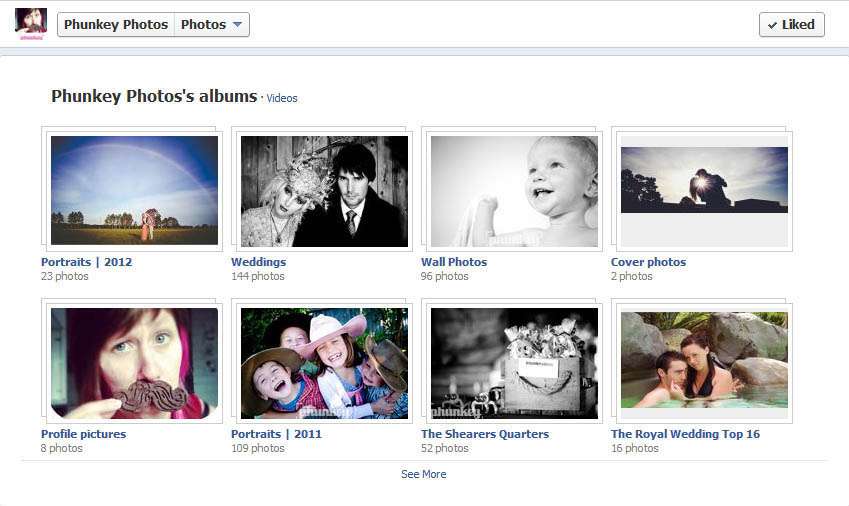The width and height of the screenshot is (849, 506).
Task: Click the Wall Photos title link
Action: pos(454,262)
